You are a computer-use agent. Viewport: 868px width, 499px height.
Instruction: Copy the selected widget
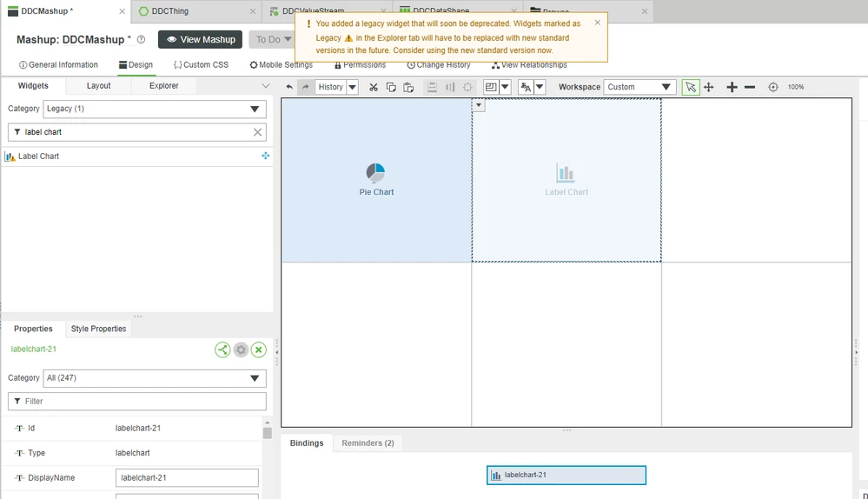click(391, 87)
